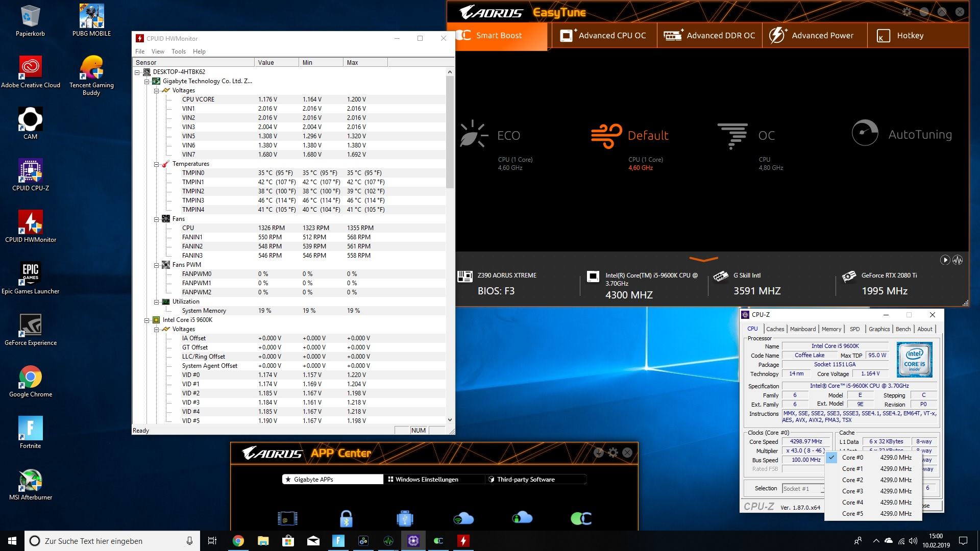Screen dimensions: 980x551
Task: Open the Socket #1 selection dropdown
Action: pyautogui.click(x=803, y=489)
